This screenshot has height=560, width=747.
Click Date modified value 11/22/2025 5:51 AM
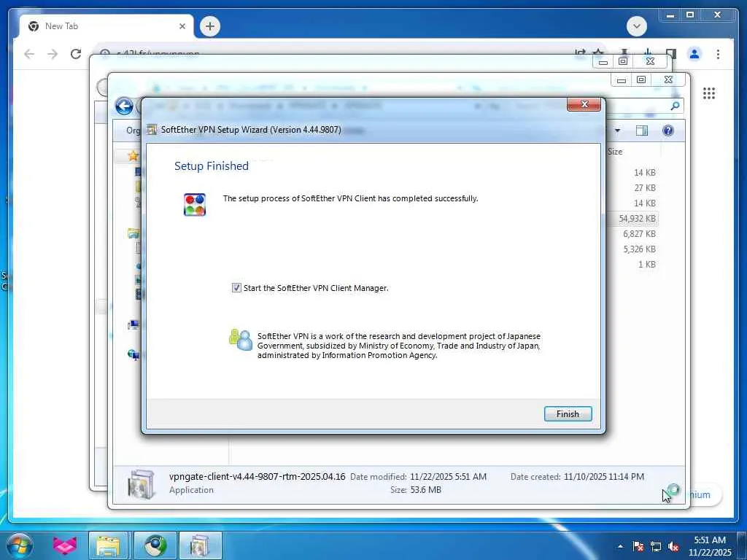[449, 477]
